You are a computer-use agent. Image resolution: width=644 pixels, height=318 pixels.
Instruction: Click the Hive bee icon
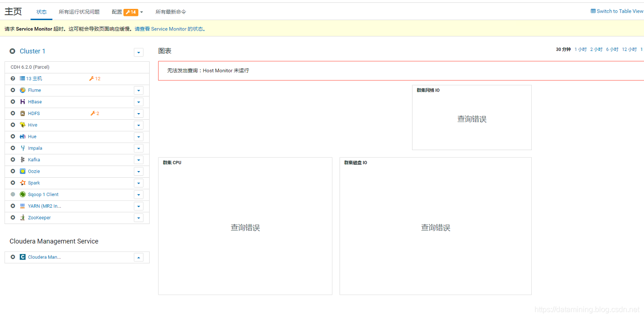point(22,125)
